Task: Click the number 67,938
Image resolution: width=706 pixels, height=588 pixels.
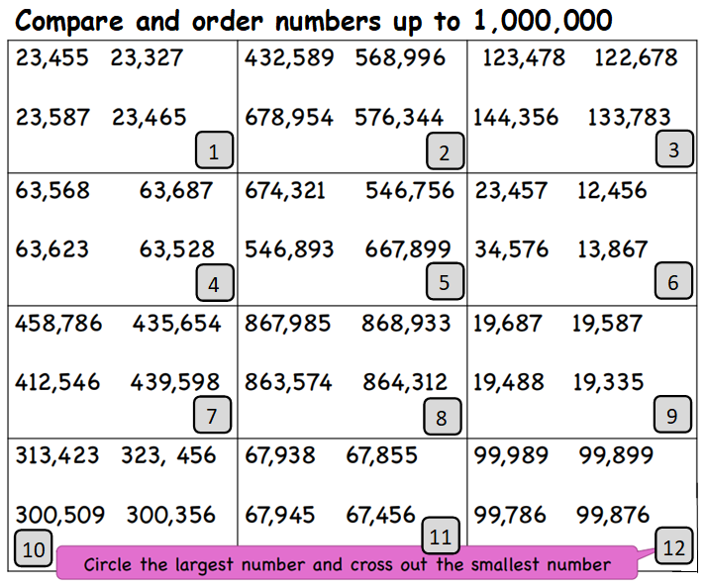Action: (280, 455)
